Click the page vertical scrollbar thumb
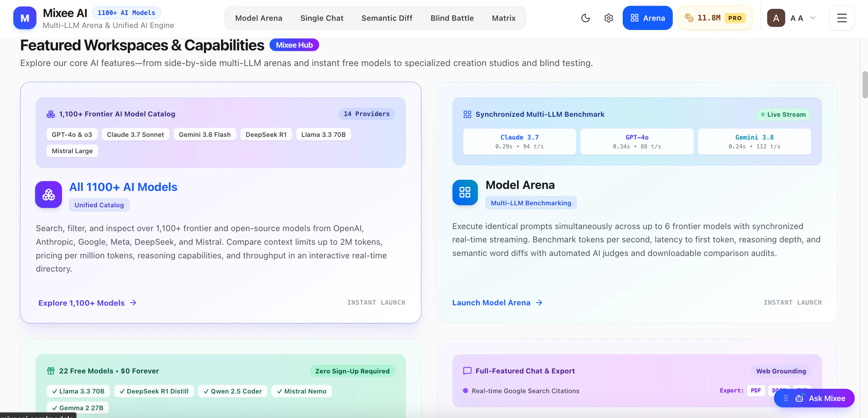The width and height of the screenshot is (868, 418). tap(865, 85)
